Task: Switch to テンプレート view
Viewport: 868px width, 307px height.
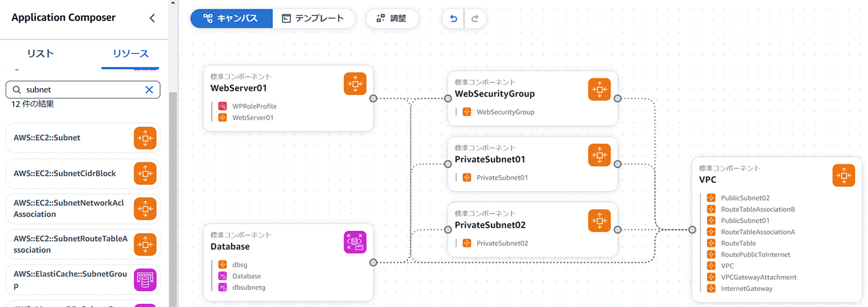Action: tap(313, 19)
